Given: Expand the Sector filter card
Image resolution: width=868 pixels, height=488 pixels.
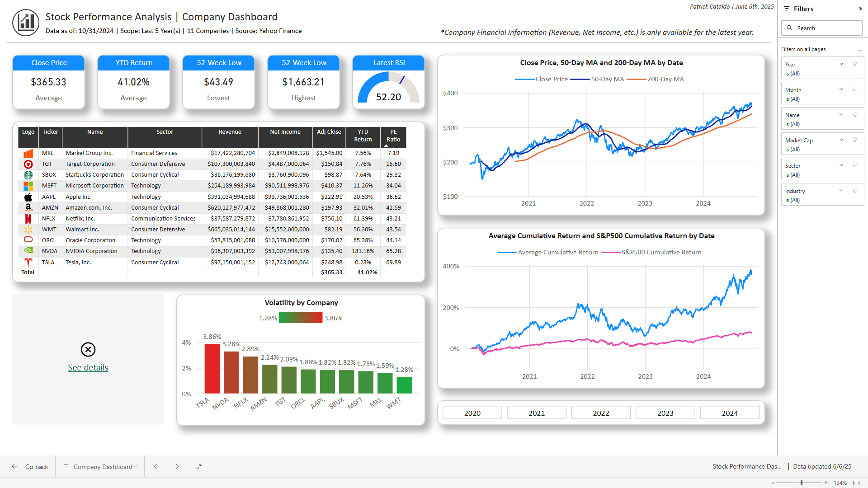Looking at the screenshot, I should (841, 165).
